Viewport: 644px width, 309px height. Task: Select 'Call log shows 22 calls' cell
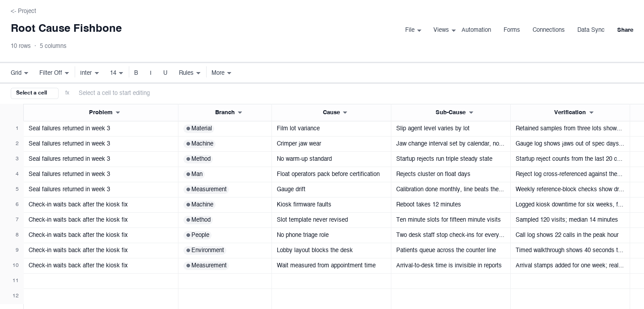(x=570, y=235)
